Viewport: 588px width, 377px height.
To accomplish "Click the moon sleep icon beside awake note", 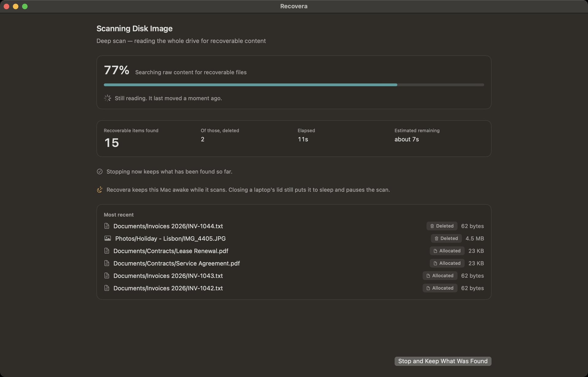I will (100, 190).
